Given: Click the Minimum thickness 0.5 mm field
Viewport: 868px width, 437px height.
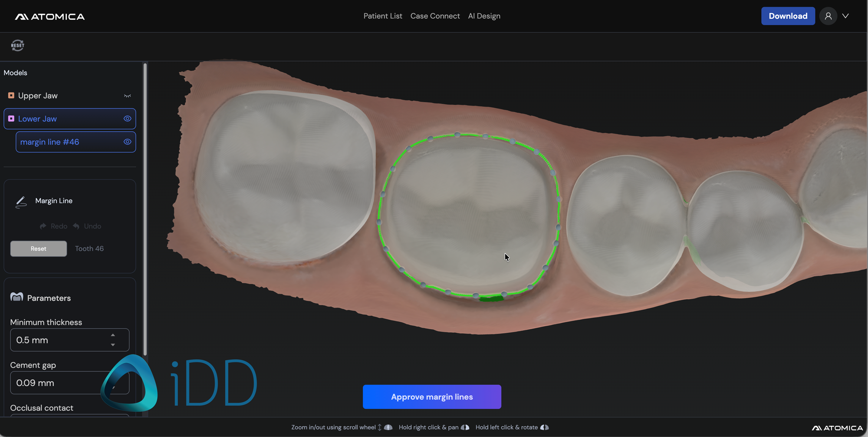Looking at the screenshot, I should [69, 340].
